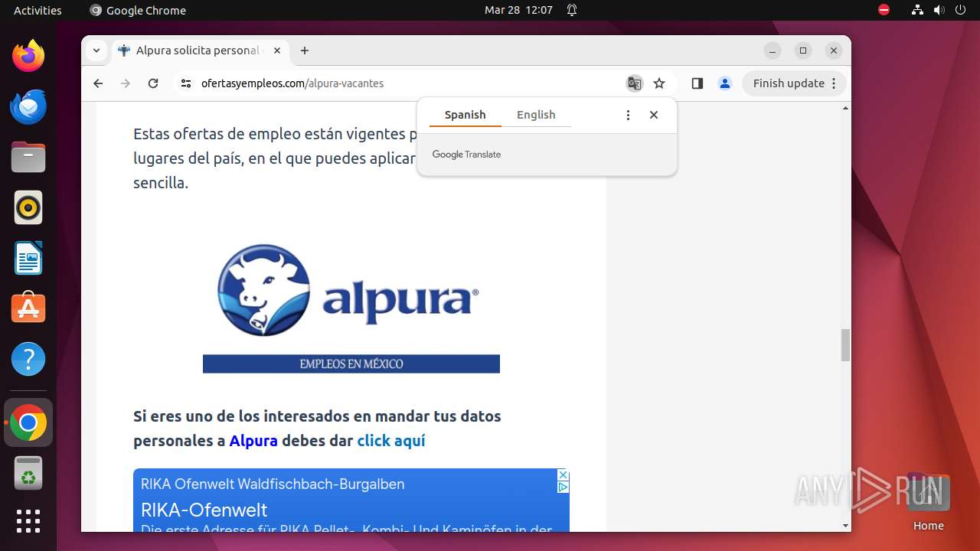Open the tab search dropdown arrow
The width and height of the screenshot is (980, 551).
click(96, 51)
